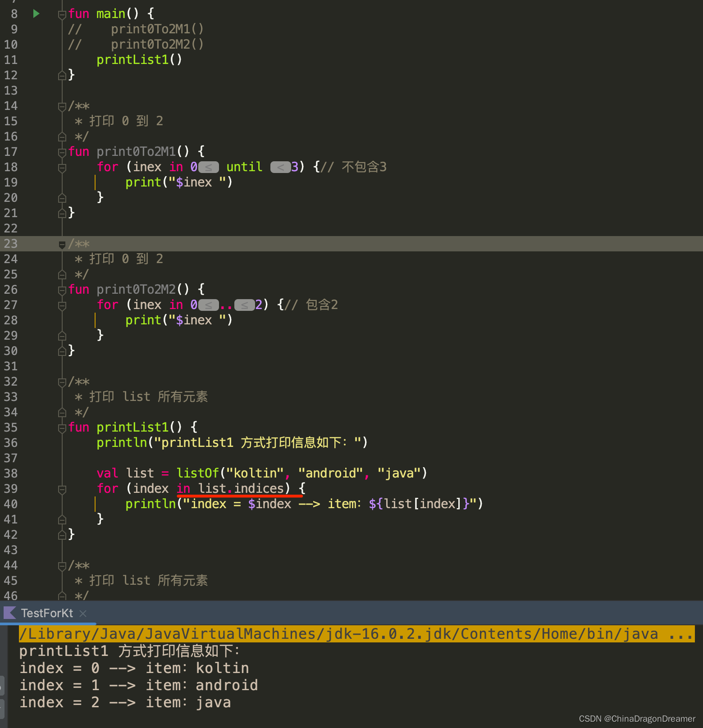Close the TestForKt run tab
703x728 pixels.
point(83,613)
